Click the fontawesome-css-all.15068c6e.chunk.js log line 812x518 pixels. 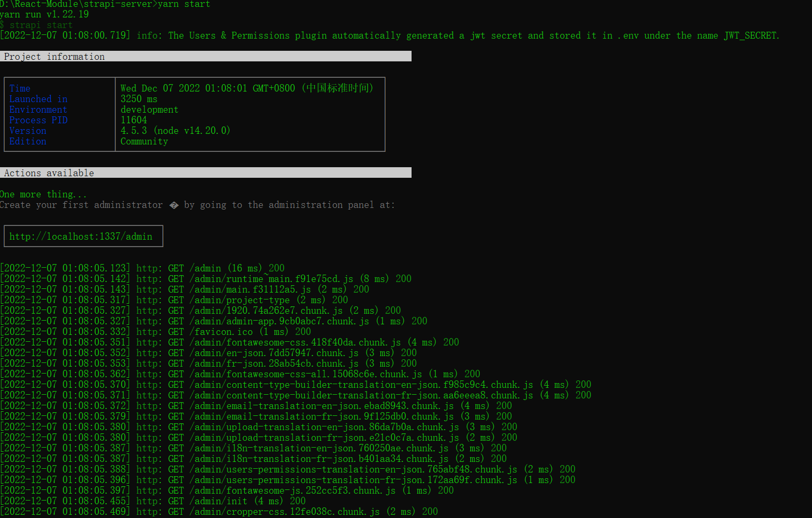pyautogui.click(x=240, y=374)
